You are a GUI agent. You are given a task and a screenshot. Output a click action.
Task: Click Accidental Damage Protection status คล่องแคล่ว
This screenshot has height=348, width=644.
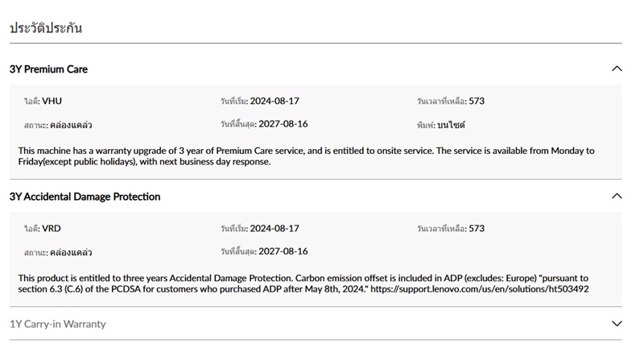tap(70, 252)
